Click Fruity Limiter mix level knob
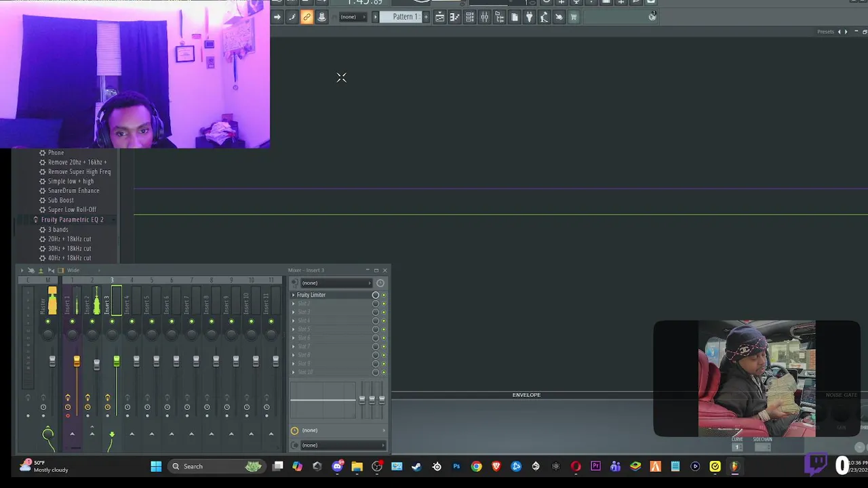The height and width of the screenshot is (488, 868). coord(376,296)
